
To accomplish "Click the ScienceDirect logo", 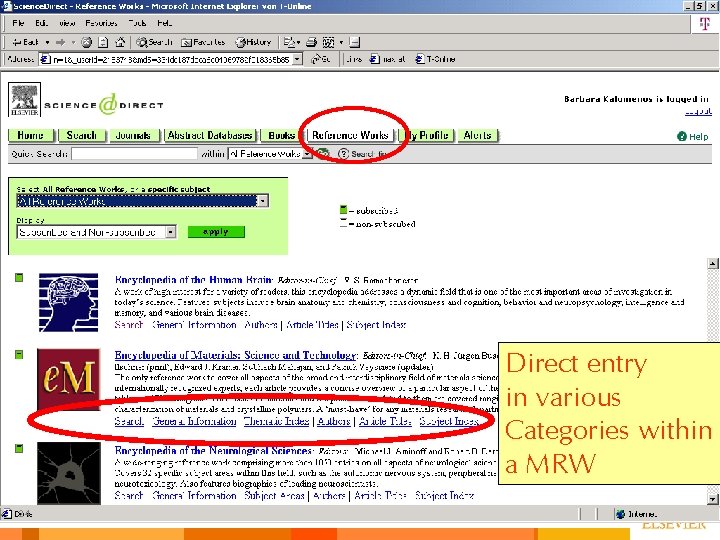I will coord(104,105).
